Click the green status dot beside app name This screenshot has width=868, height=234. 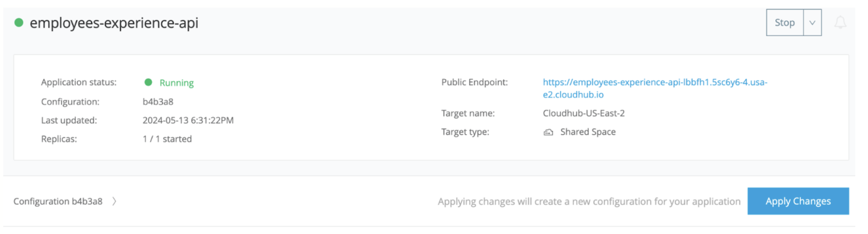coord(18,22)
